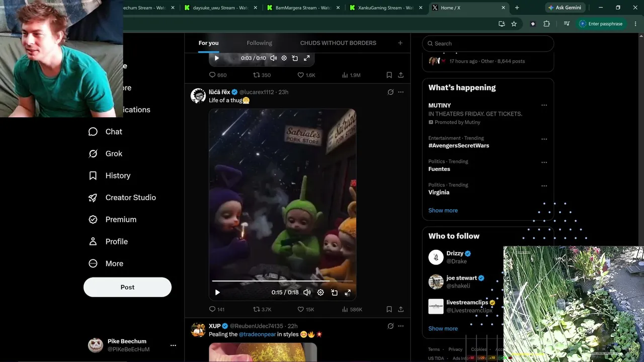Open History in the sidebar
644x362 pixels.
110,175
